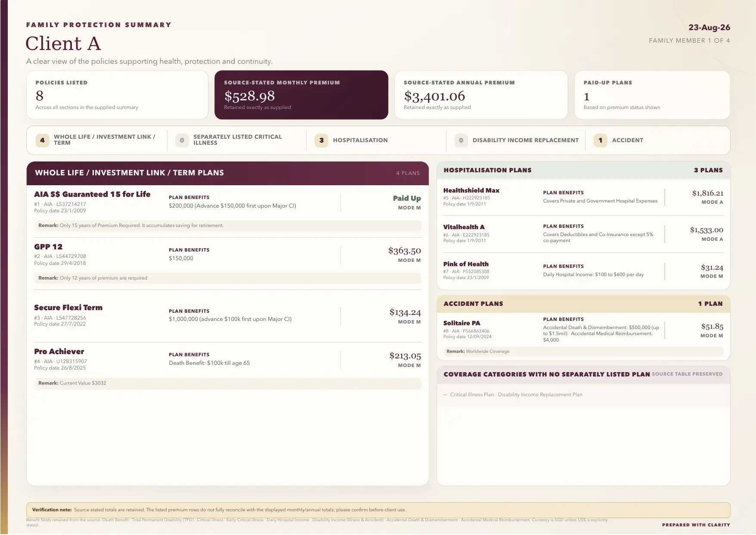Select the Hospitalisation category label

tap(360, 140)
